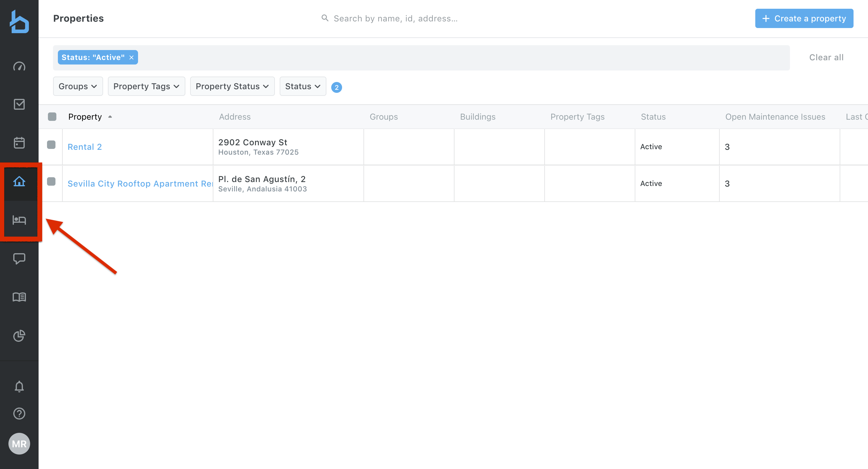Image resolution: width=868 pixels, height=469 pixels.
Task: Expand the Property Tags filter dropdown
Action: 146,86
